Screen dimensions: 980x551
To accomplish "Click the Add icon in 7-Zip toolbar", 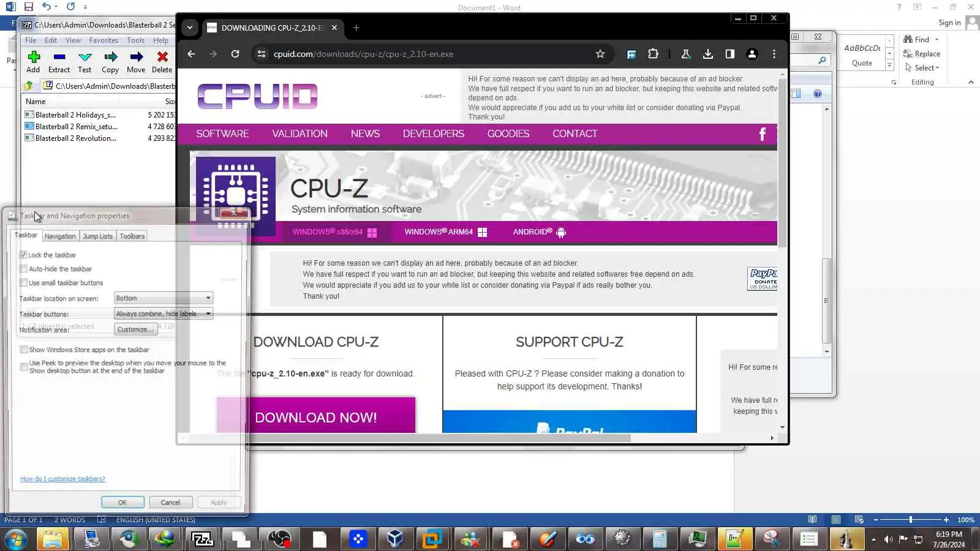I will tap(34, 57).
